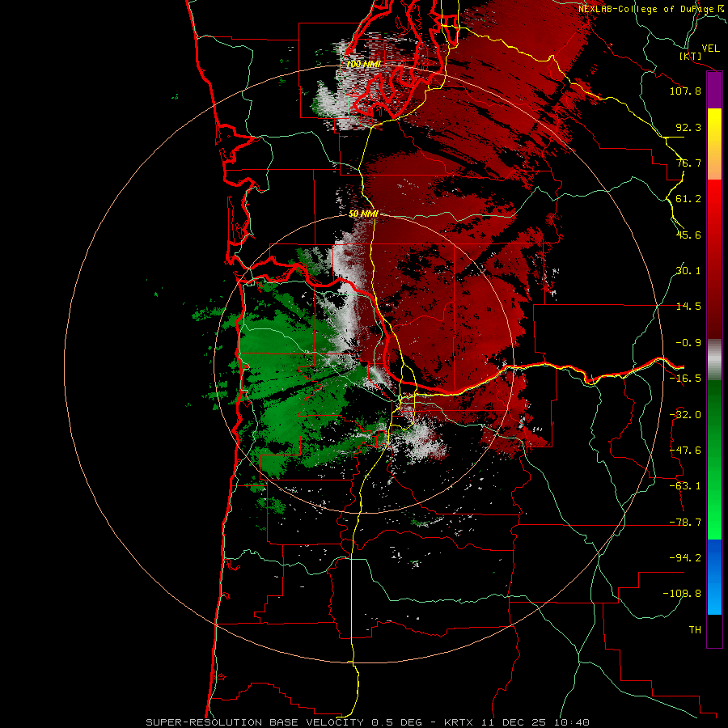Select the 92.3 scale value
This screenshot has width=728, height=728.
coord(688,127)
